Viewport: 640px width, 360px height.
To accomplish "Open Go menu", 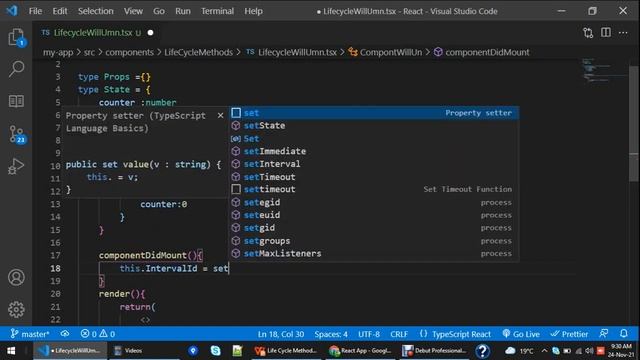I will 159,11.
